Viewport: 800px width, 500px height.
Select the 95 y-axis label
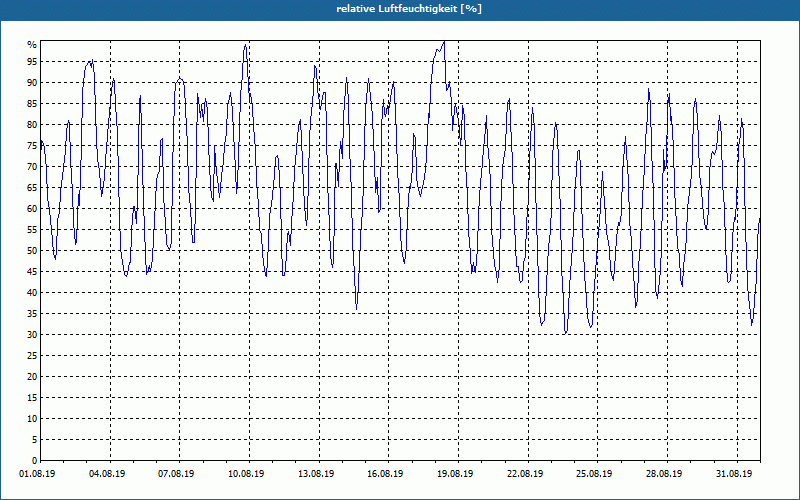point(32,62)
